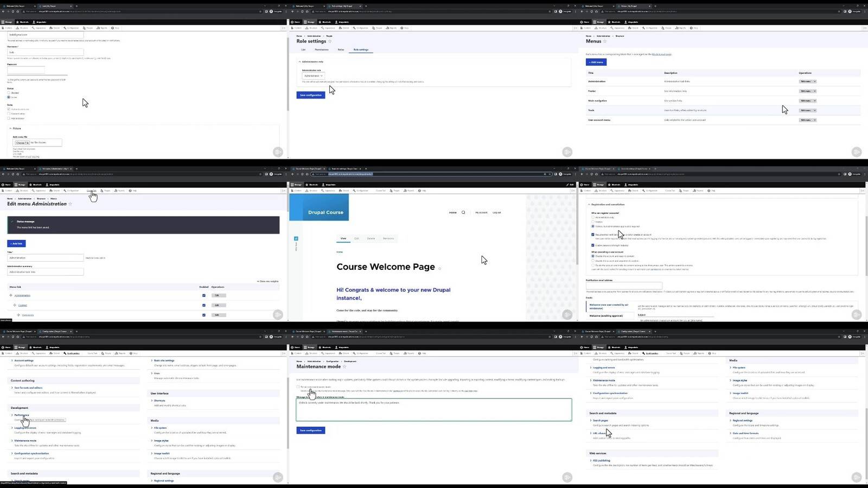This screenshot has height=488, width=868.
Task: Click the Choose File button under Picture
Action: click(x=22, y=143)
